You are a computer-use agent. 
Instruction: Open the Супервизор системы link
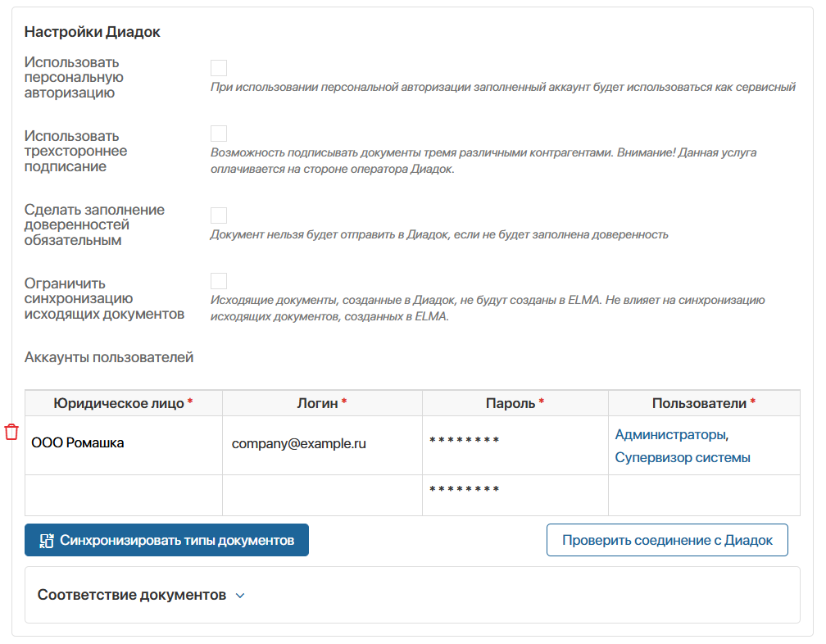[682, 458]
